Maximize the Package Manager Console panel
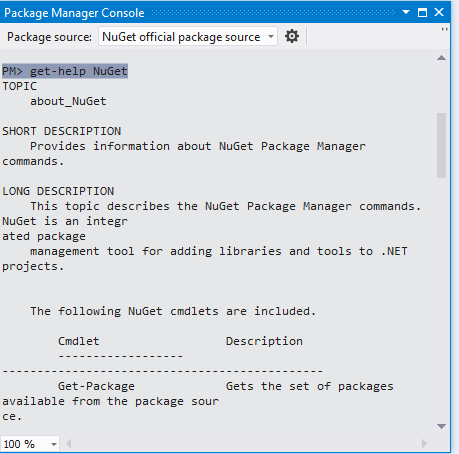Screen dimensions: 459x454 (422, 13)
